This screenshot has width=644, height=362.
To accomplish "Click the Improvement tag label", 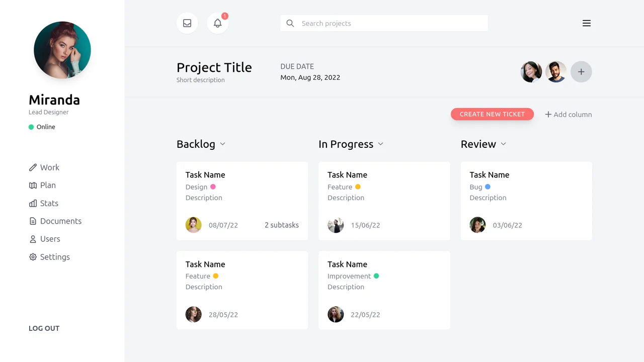I will pyautogui.click(x=349, y=276).
